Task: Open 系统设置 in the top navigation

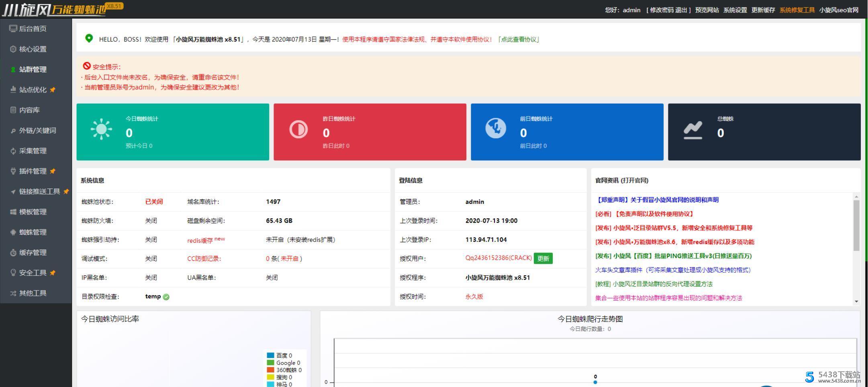Action: click(x=735, y=10)
